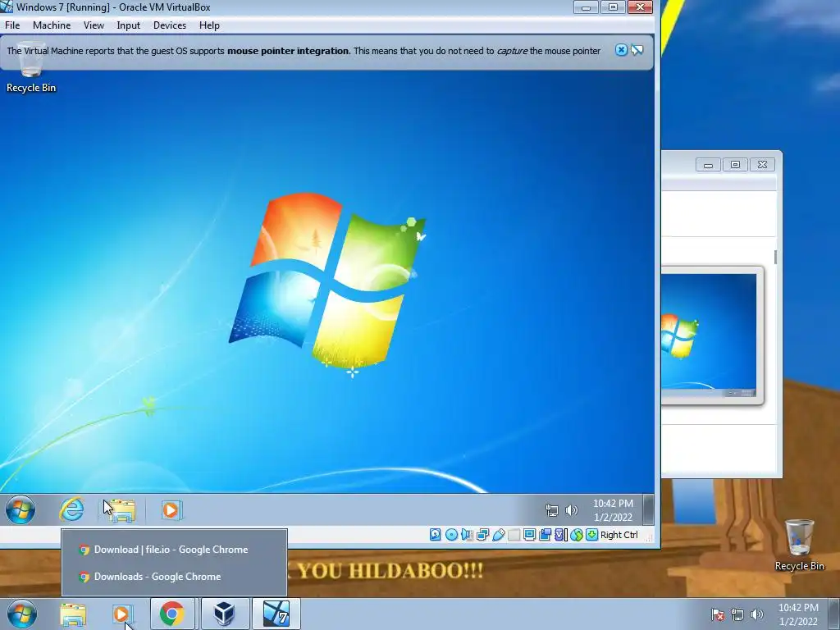Open the Devices menu in VirtualBox
Screen dimensions: 840x630
coord(169,25)
